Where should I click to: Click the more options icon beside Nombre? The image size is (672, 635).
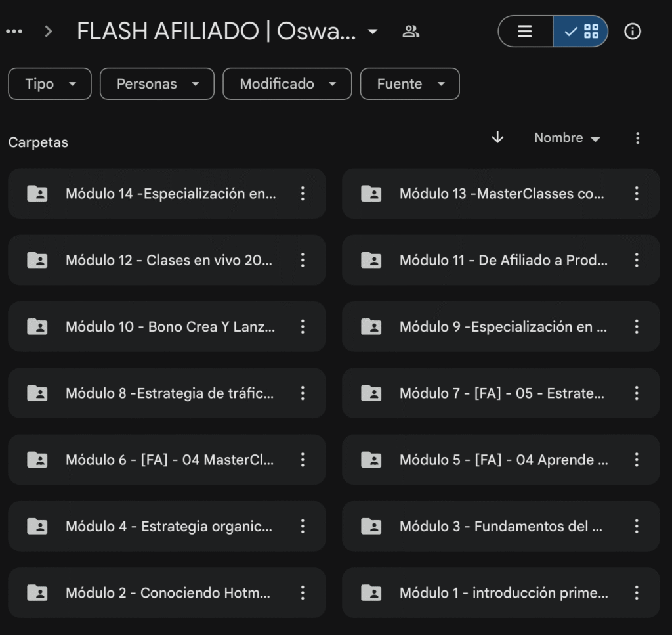(x=637, y=138)
